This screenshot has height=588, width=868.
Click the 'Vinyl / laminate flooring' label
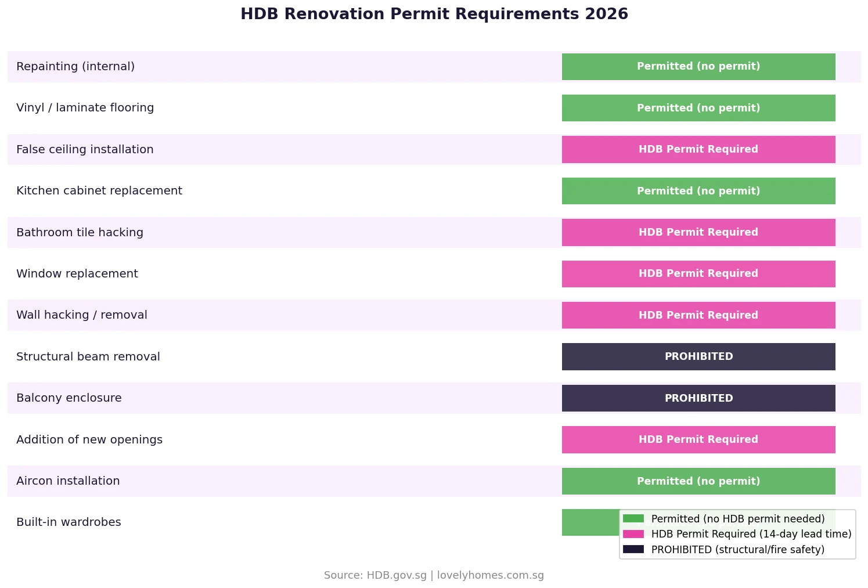(85, 108)
